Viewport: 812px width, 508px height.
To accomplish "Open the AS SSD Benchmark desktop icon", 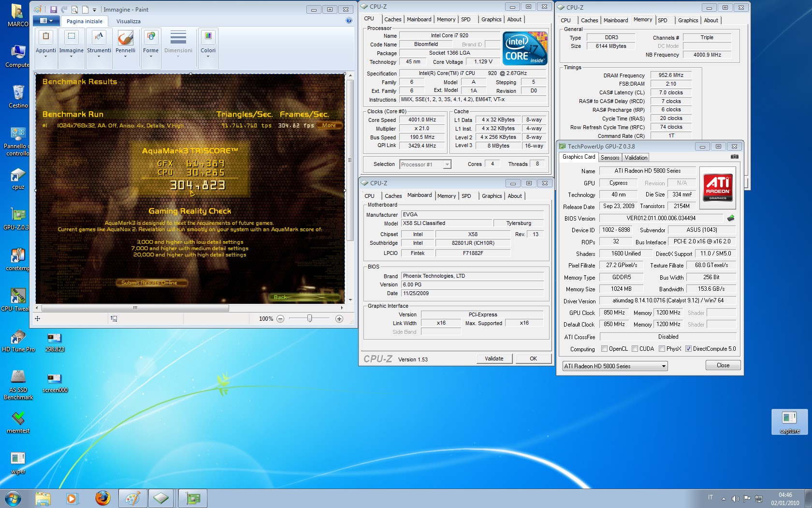I will click(x=18, y=385).
